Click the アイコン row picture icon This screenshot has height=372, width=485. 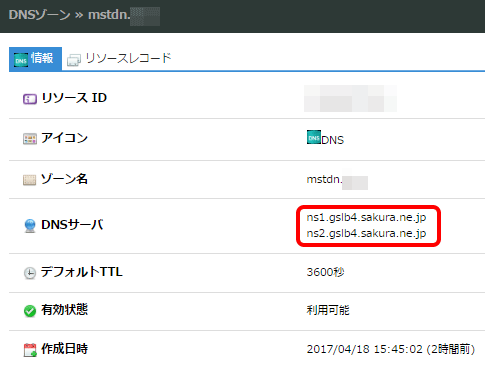coord(30,139)
